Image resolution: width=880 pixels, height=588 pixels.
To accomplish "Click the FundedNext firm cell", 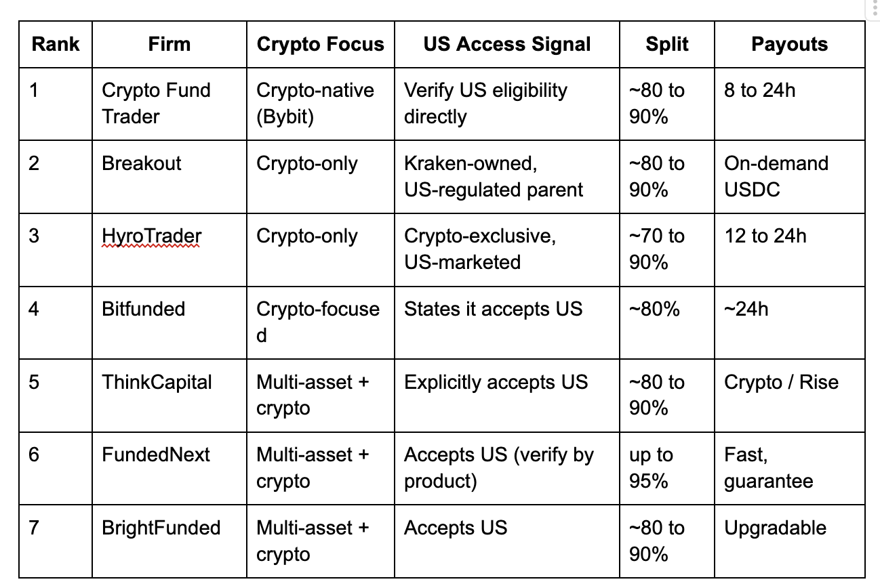I will pyautogui.click(x=169, y=468).
